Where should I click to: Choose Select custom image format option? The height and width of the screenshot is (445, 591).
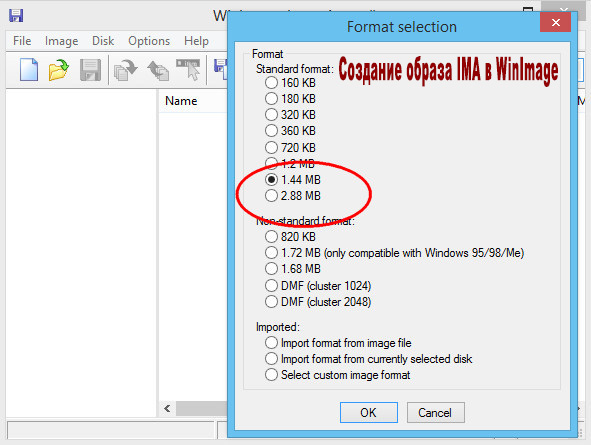(x=337, y=375)
